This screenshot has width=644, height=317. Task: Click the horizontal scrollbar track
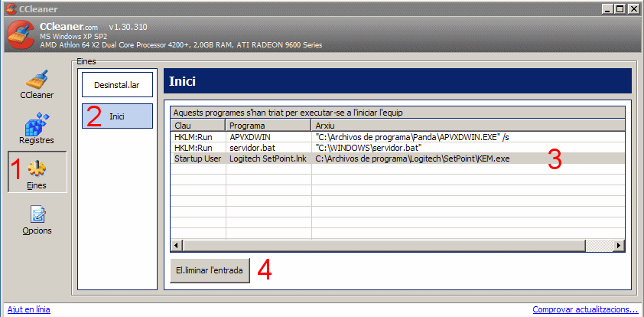[598, 246]
